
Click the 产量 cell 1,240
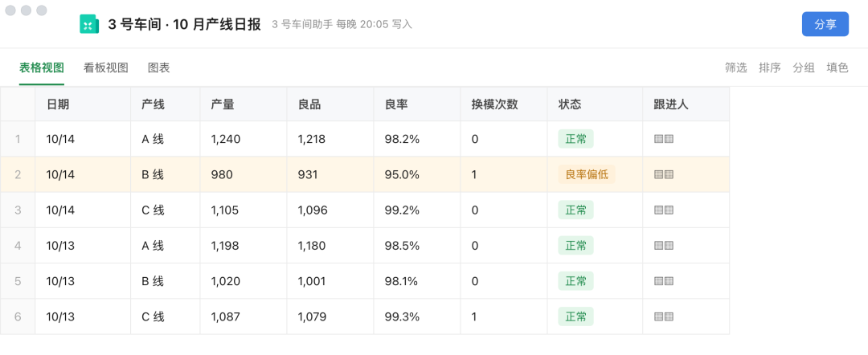pos(244,139)
